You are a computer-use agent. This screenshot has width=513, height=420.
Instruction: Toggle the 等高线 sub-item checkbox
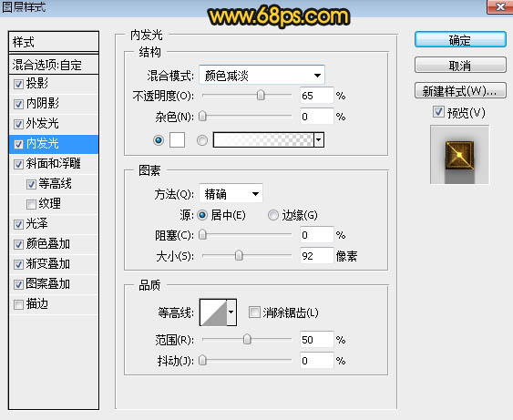click(x=31, y=184)
